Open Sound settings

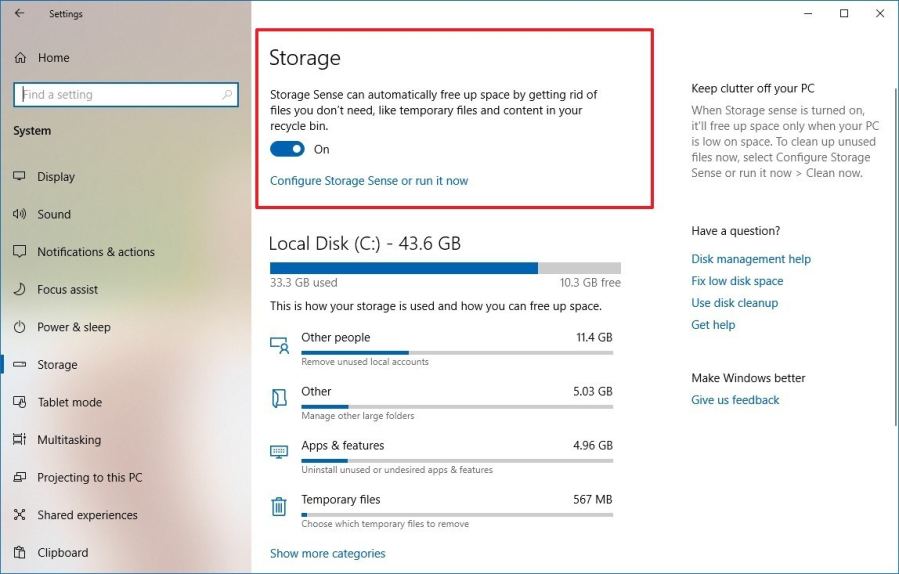click(x=54, y=214)
